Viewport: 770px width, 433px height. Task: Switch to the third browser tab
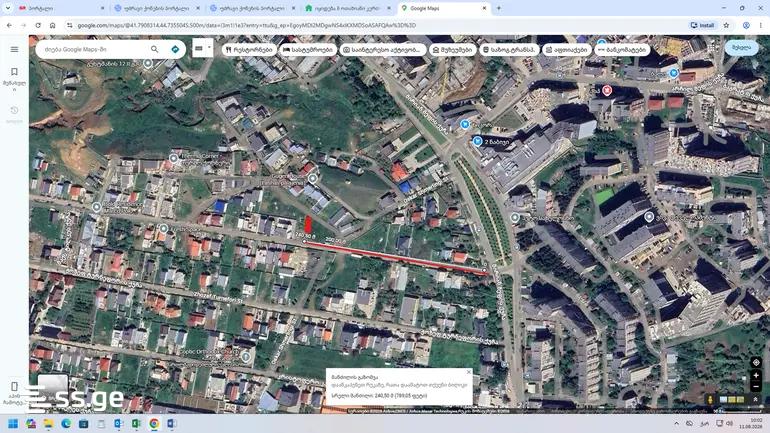click(x=251, y=8)
